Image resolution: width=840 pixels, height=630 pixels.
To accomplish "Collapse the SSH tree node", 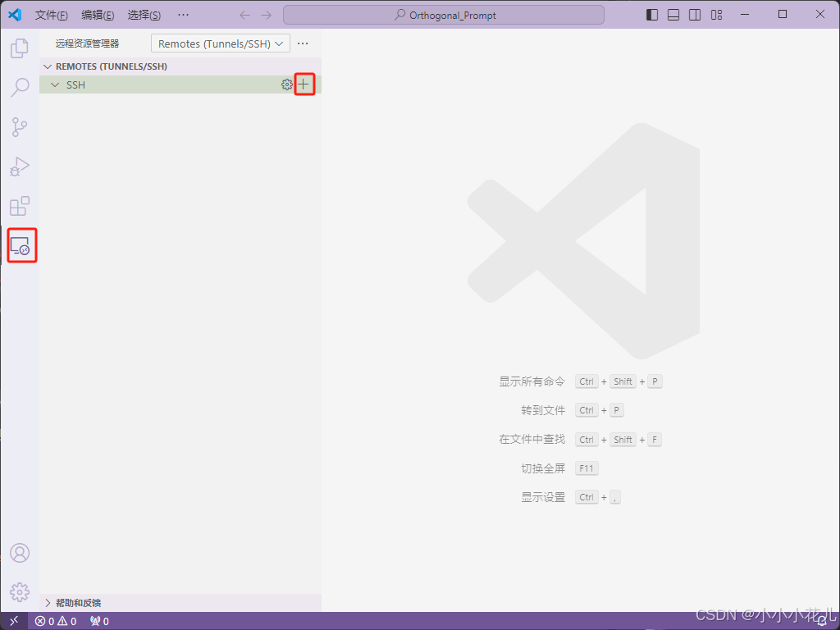I will point(180,84).
